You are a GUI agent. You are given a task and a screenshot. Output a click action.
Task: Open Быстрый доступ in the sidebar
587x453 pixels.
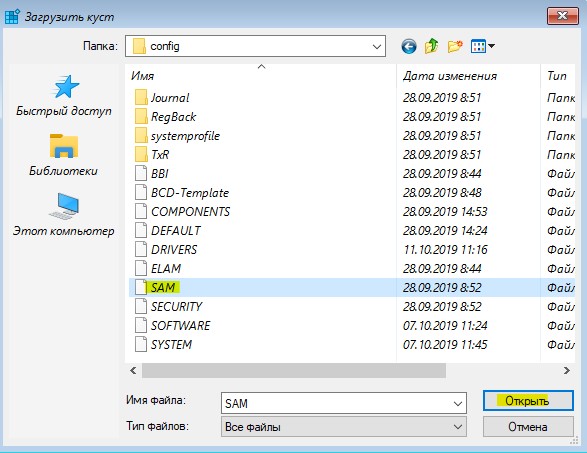click(x=64, y=96)
